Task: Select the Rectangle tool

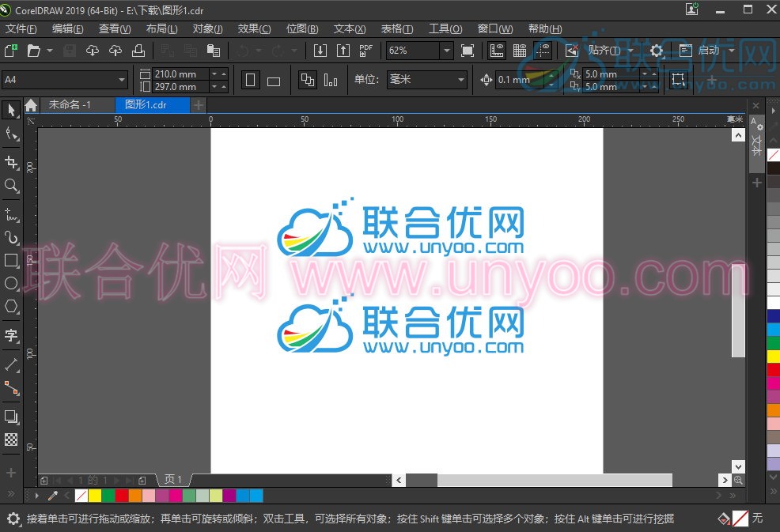Action: [11, 261]
